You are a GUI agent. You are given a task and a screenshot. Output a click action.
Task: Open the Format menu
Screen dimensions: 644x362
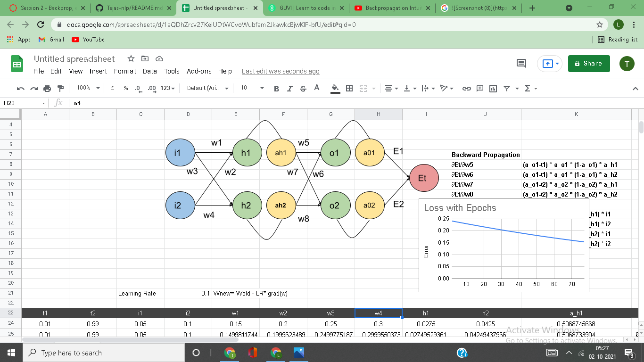coord(125,71)
